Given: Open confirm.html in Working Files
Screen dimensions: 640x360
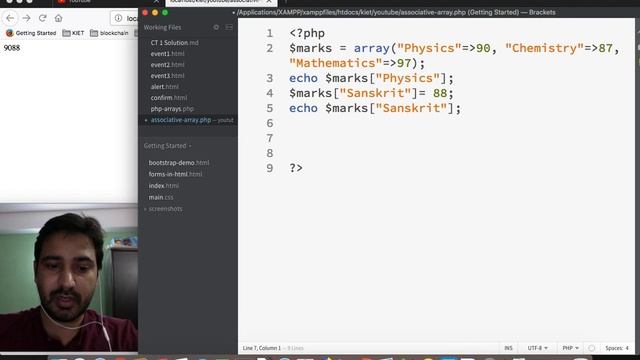Looking at the screenshot, I should [x=169, y=98].
